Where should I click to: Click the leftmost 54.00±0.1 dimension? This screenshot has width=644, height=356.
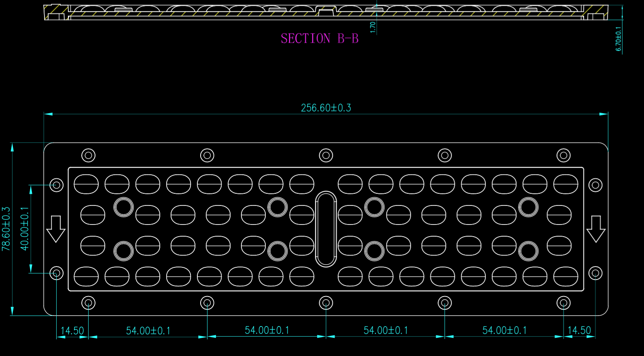tap(148, 331)
